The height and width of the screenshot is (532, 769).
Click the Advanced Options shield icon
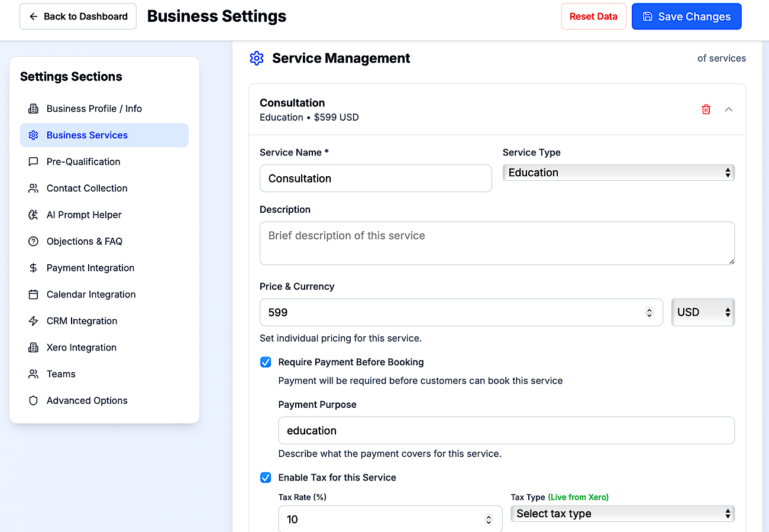click(x=34, y=400)
